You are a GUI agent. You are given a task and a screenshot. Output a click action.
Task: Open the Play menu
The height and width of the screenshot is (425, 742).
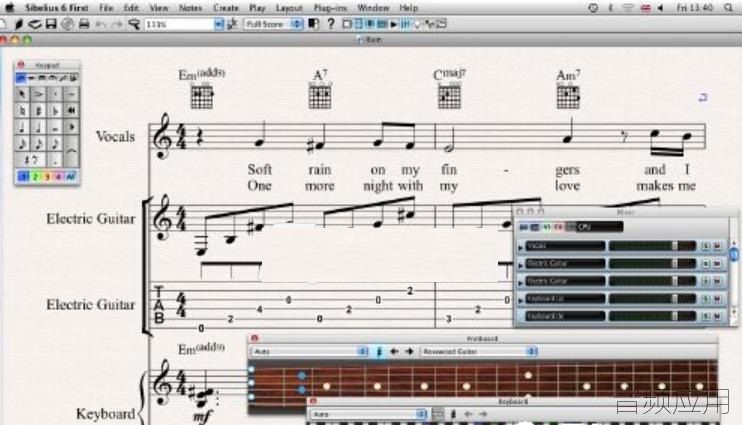point(257,8)
